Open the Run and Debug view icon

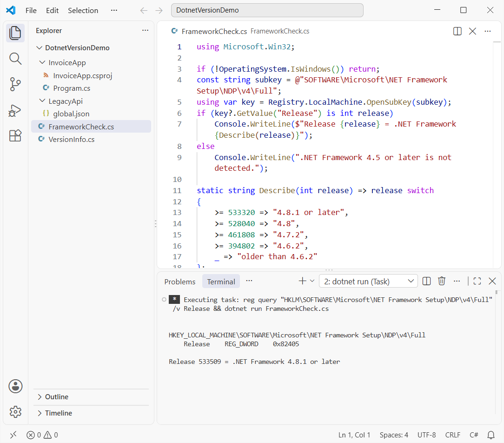(x=15, y=110)
